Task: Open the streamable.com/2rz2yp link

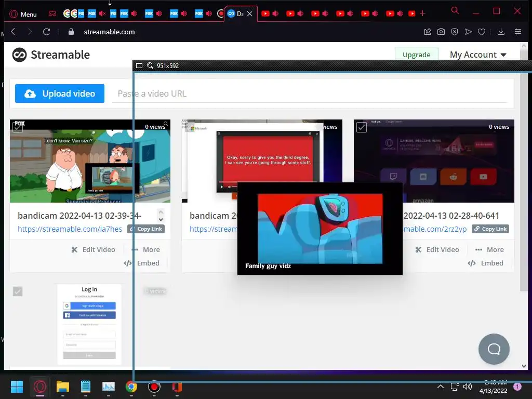Action: click(x=435, y=229)
